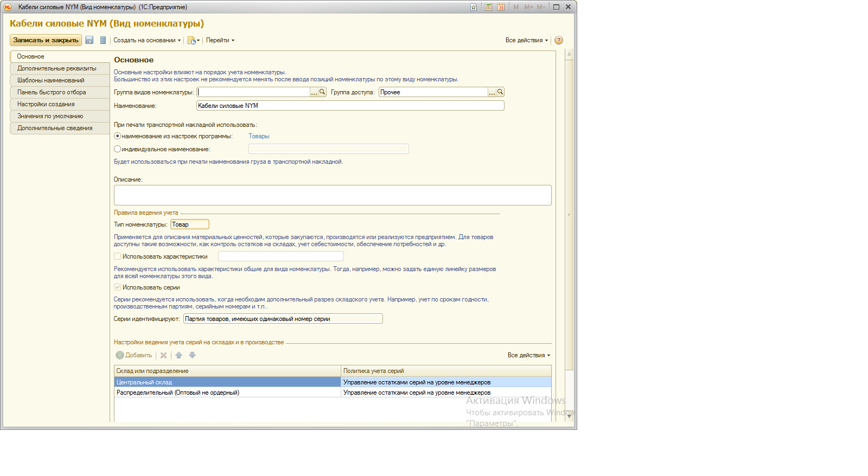Image resolution: width=868 pixels, height=476 pixels.
Task: Open Дополнительные сведения section
Action: coord(60,128)
